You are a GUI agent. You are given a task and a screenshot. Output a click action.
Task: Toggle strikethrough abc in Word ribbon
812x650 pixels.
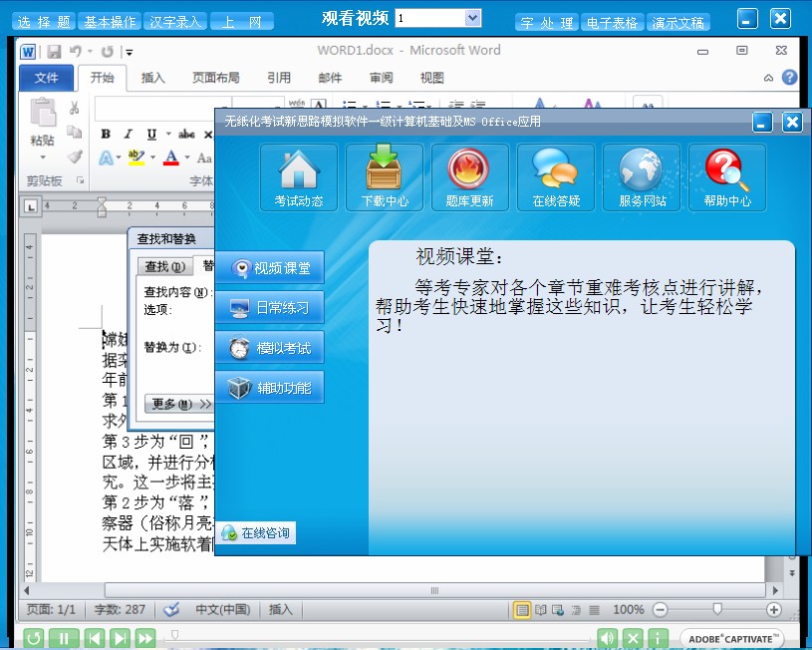186,135
